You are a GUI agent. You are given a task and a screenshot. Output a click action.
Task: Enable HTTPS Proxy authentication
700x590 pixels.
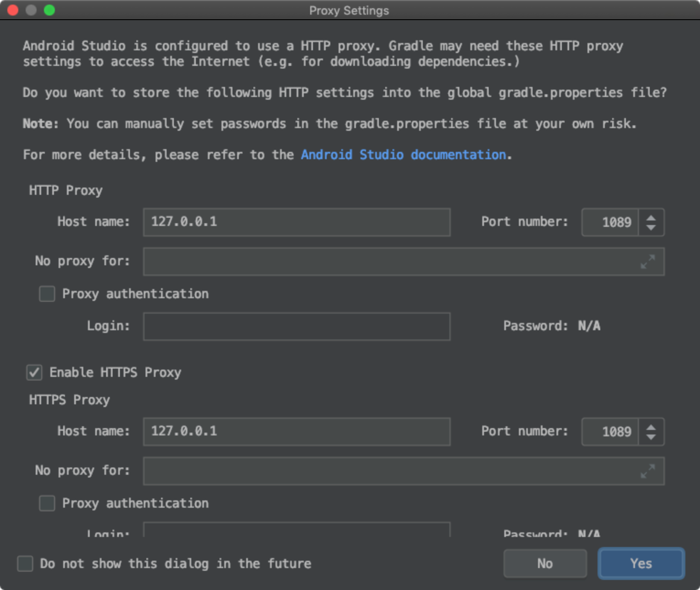pos(47,503)
